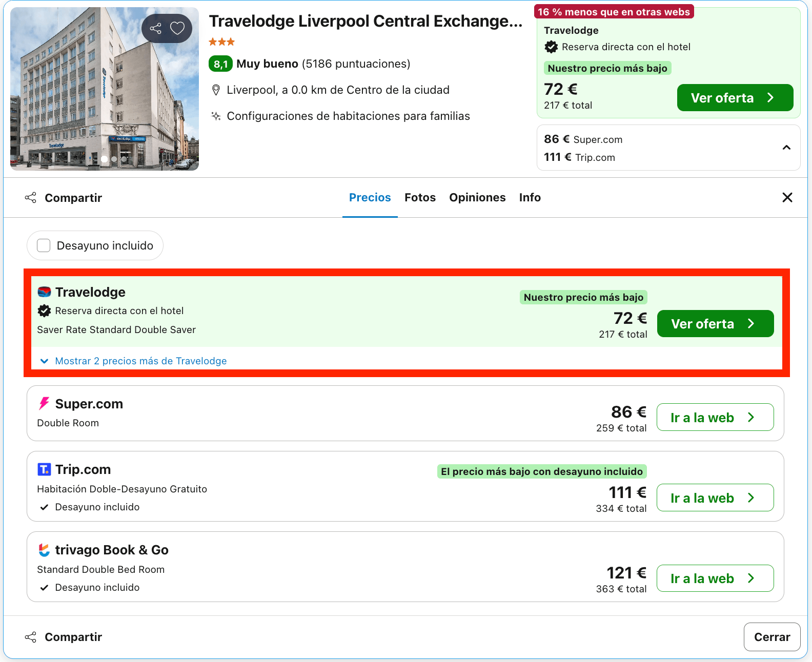The height and width of the screenshot is (662, 812).
Task: Click Ver oferta in the Travelodge price row
Action: point(715,323)
